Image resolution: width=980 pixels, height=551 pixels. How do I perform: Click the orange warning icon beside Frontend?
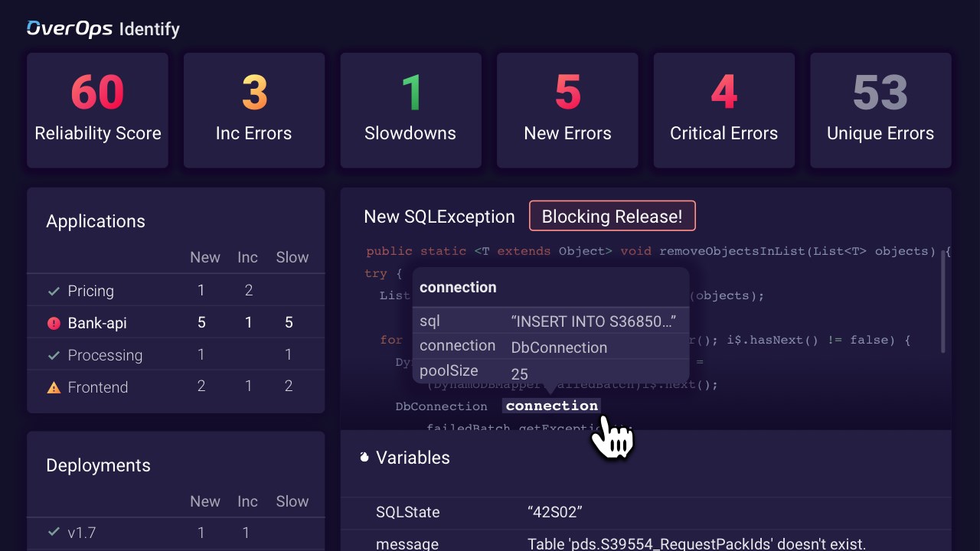click(54, 388)
